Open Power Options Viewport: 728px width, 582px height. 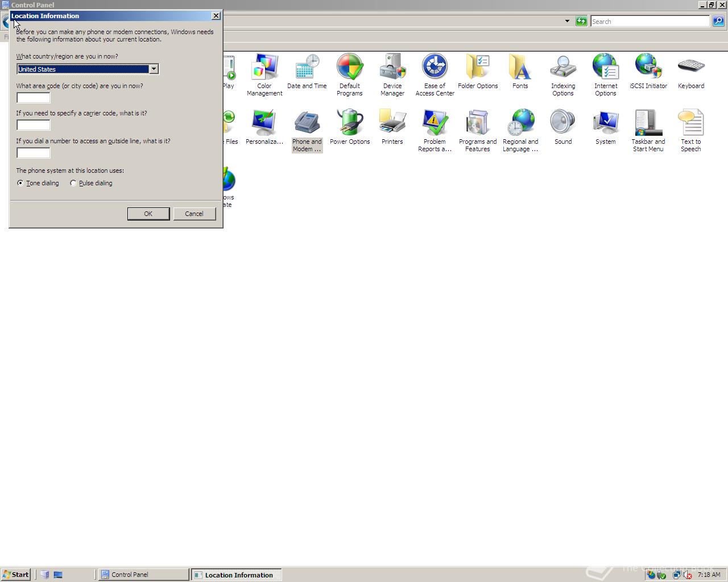tap(350, 127)
